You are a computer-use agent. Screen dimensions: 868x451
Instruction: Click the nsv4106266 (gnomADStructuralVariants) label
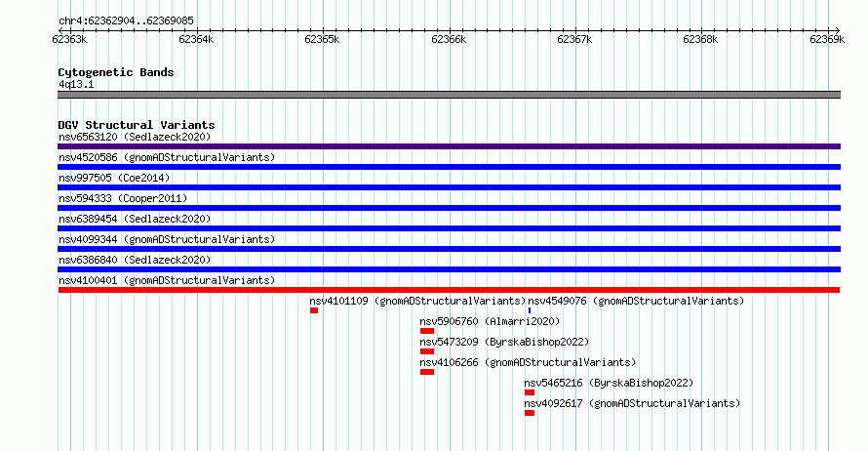(528, 362)
